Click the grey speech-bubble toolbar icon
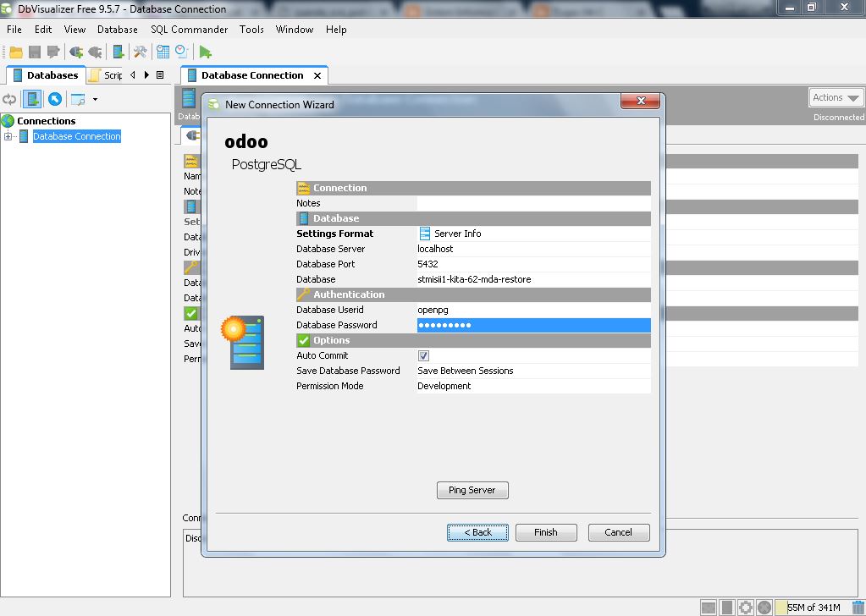Viewport: 866px width, 616px height. click(53, 52)
